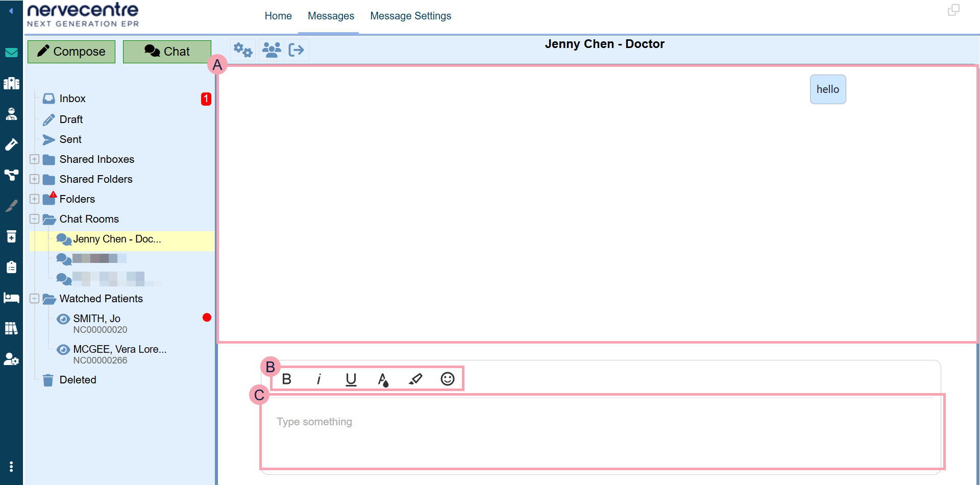Open the three-dot more menu in sidebar
This screenshot has height=485, width=980.
click(11, 467)
